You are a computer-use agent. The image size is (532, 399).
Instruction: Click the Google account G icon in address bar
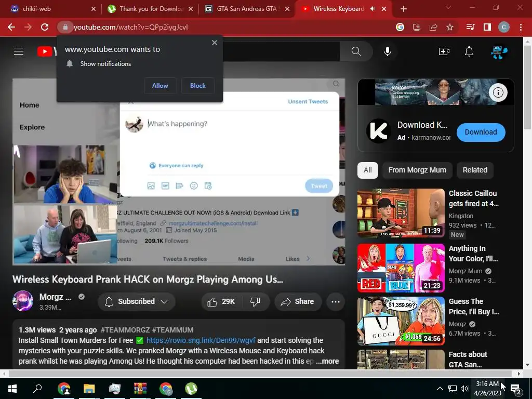pos(400,27)
